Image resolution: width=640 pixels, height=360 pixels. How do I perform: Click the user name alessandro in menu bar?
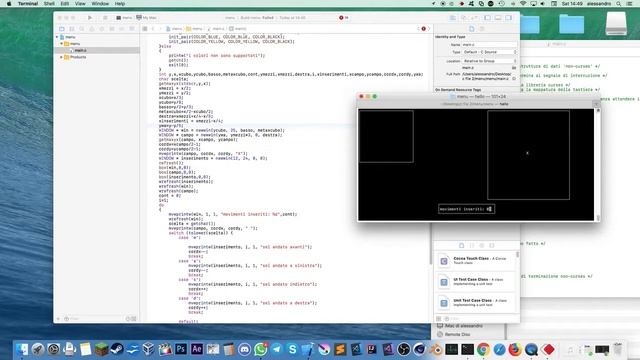[x=599, y=3]
